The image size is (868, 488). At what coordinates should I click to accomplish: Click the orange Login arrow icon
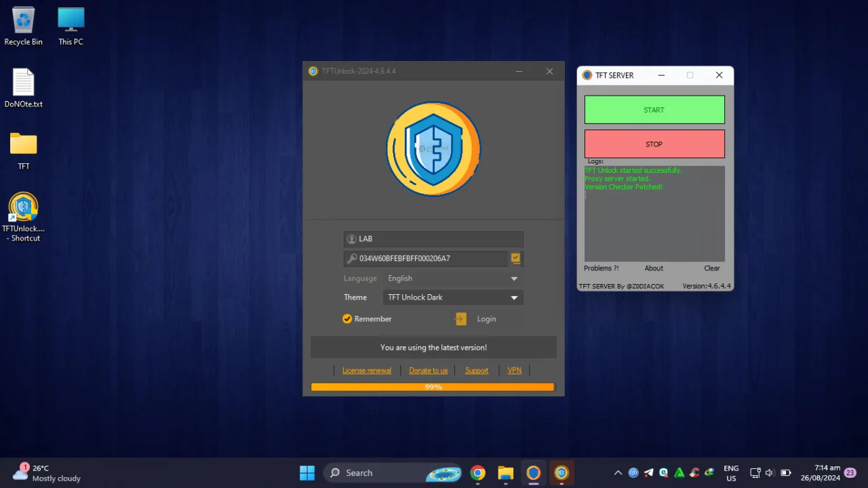pyautogui.click(x=460, y=319)
